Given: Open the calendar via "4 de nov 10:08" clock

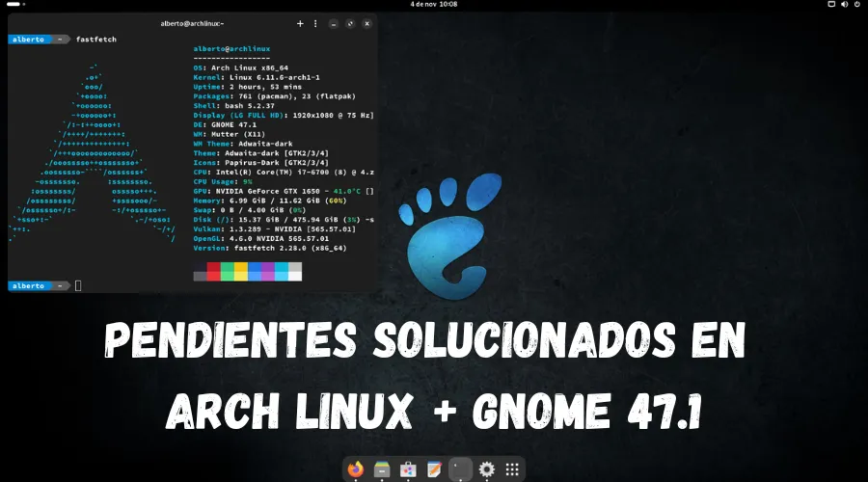Looking at the screenshot, I should click(x=433, y=4).
